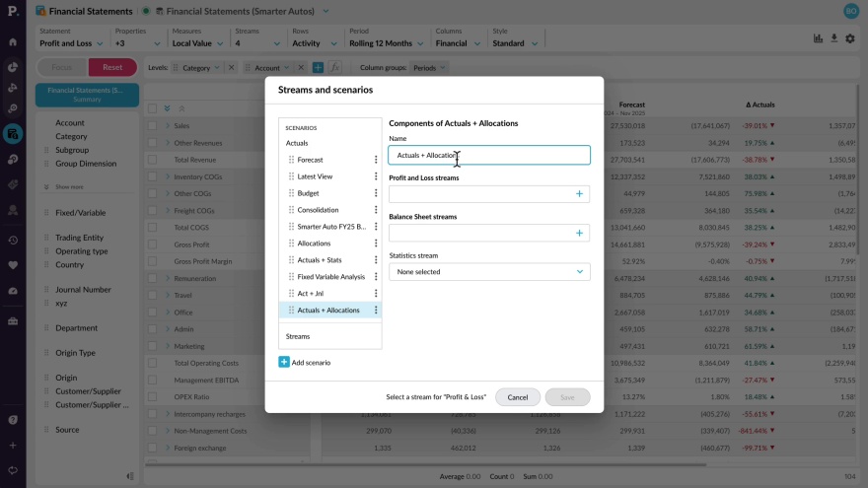Open options menu for Act + Jnl scenario
Viewport: 868px width, 488px height.
tap(376, 293)
